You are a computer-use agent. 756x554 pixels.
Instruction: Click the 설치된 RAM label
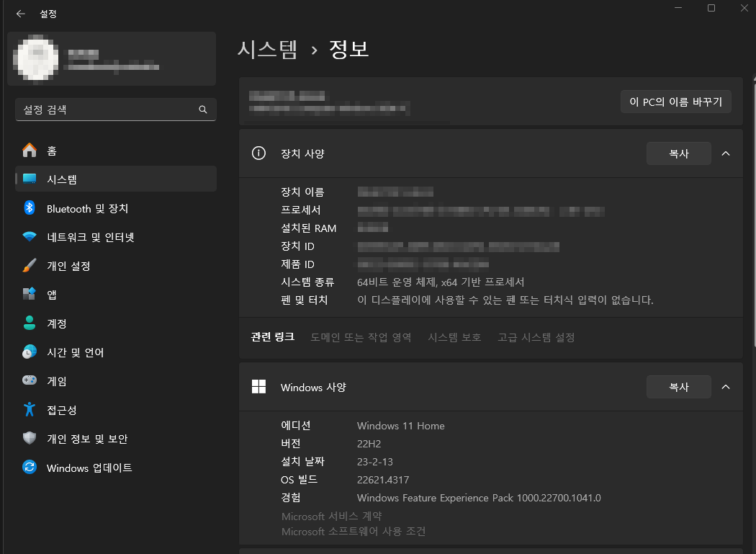309,228
